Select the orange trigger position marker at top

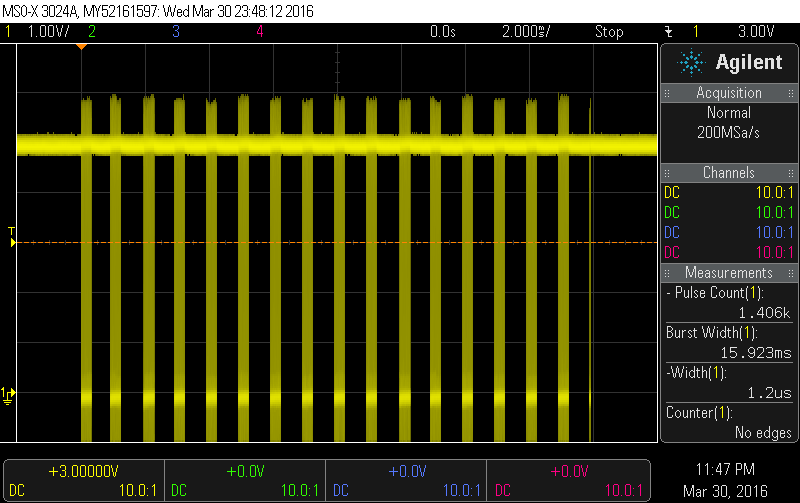click(x=82, y=47)
